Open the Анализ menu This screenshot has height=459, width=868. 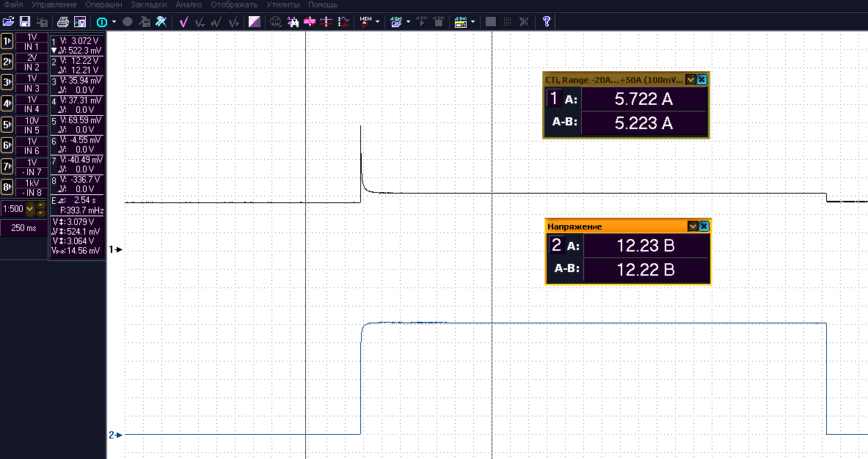click(x=189, y=4)
